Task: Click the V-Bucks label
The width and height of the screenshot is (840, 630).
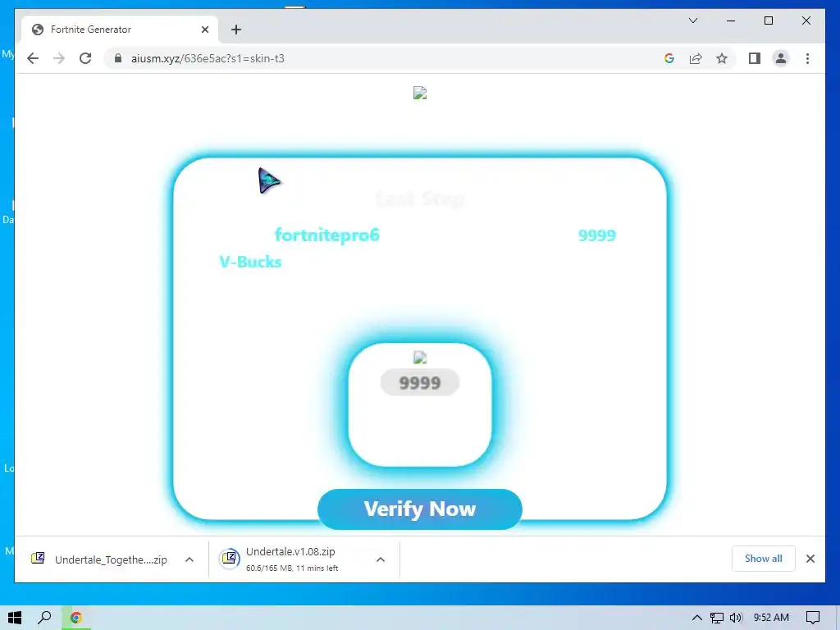Action: tap(250, 262)
